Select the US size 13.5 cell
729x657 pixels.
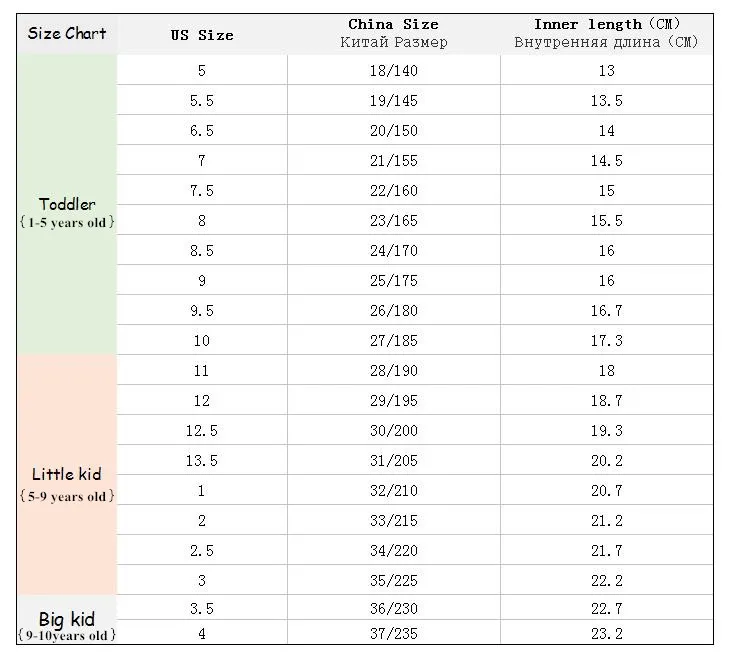coord(201,461)
